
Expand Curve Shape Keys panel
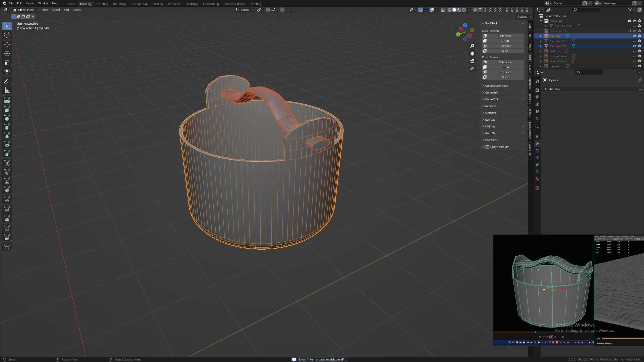496,86
